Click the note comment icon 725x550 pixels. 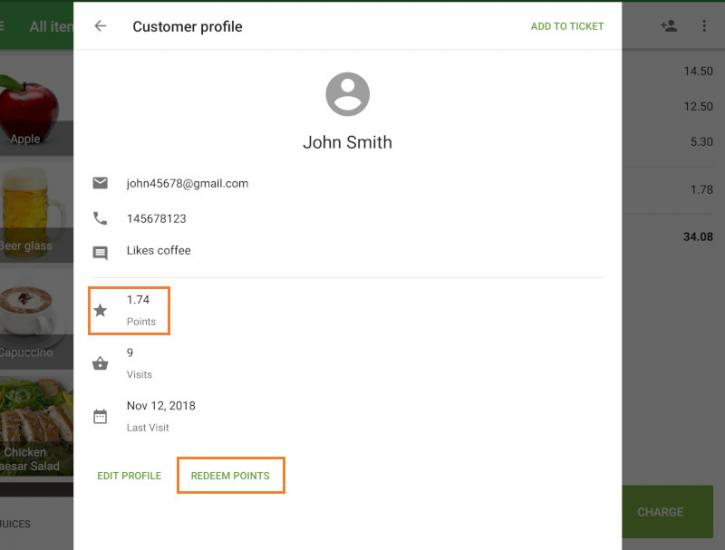(100, 253)
